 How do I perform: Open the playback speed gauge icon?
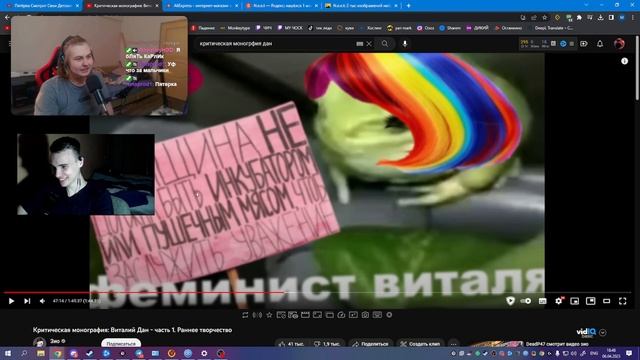pyautogui.click(x=341, y=315)
